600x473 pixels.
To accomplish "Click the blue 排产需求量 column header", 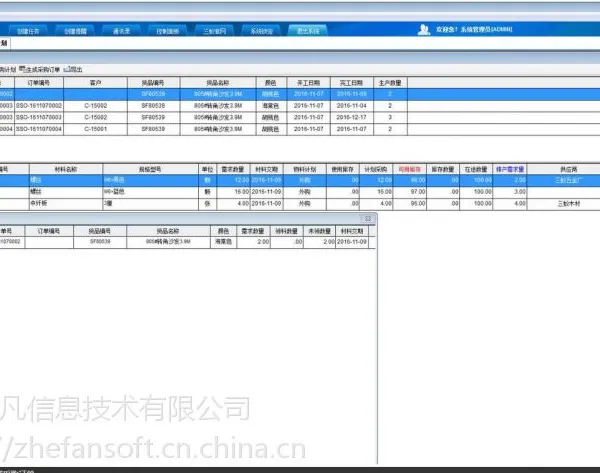I will (510, 169).
